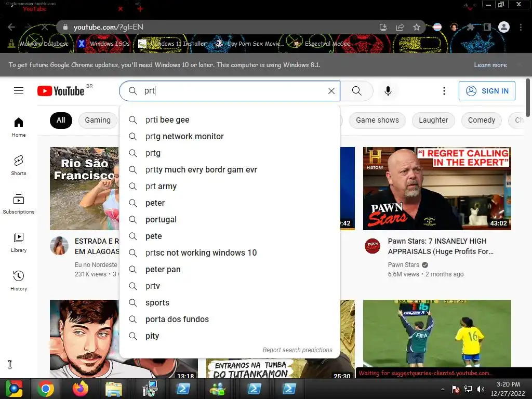Choose suggestion "portugal"
This screenshot has height=399, width=532.
[230, 220]
